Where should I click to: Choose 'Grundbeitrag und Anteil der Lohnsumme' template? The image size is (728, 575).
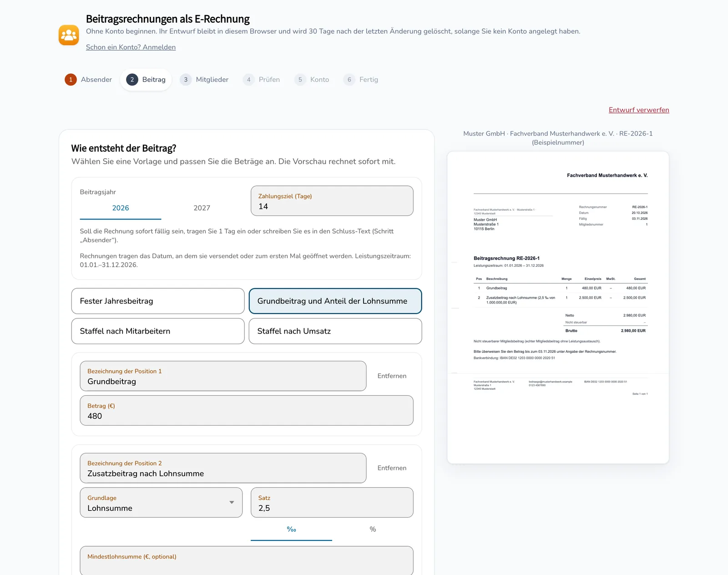click(x=335, y=301)
